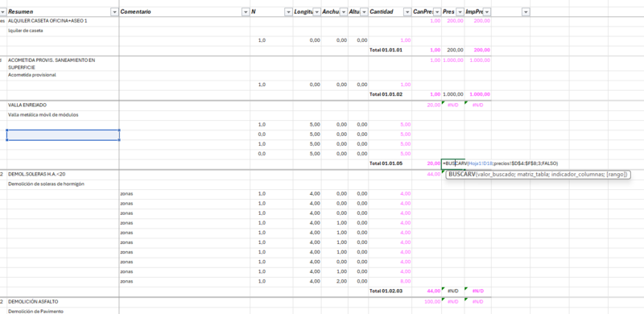Click the Cantidad header label

tap(382, 12)
